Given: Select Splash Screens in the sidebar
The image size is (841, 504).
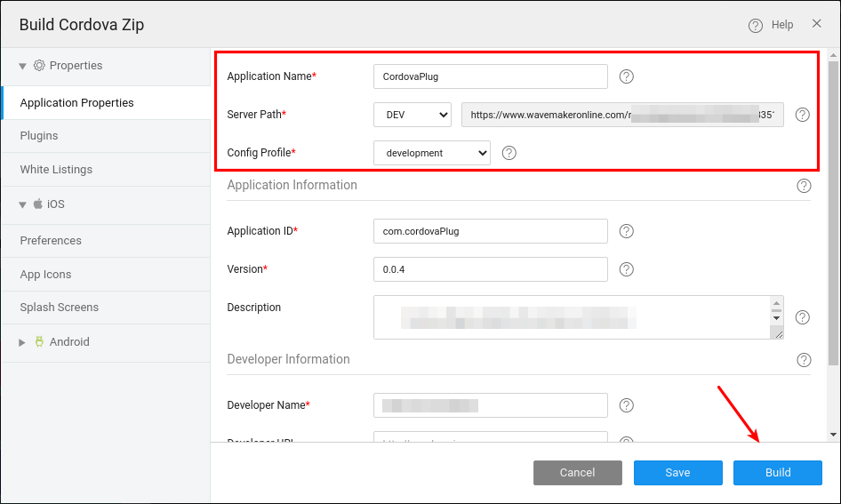Looking at the screenshot, I should point(60,308).
